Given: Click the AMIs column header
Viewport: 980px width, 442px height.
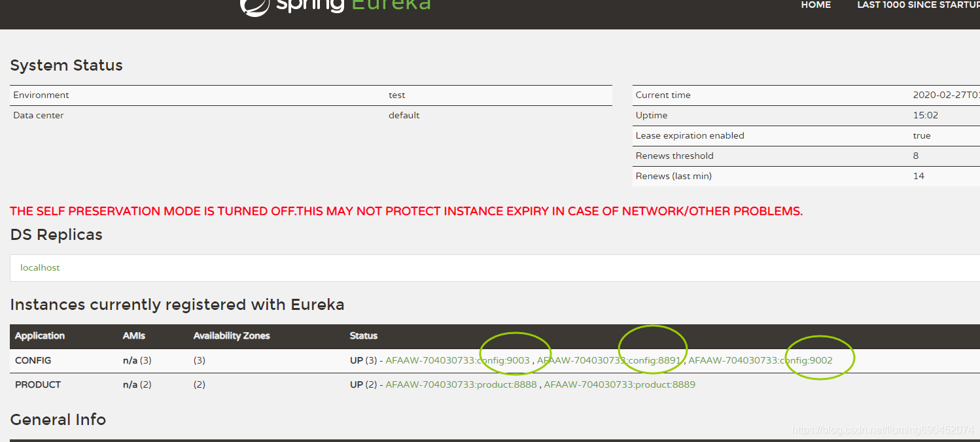Looking at the screenshot, I should tap(133, 335).
